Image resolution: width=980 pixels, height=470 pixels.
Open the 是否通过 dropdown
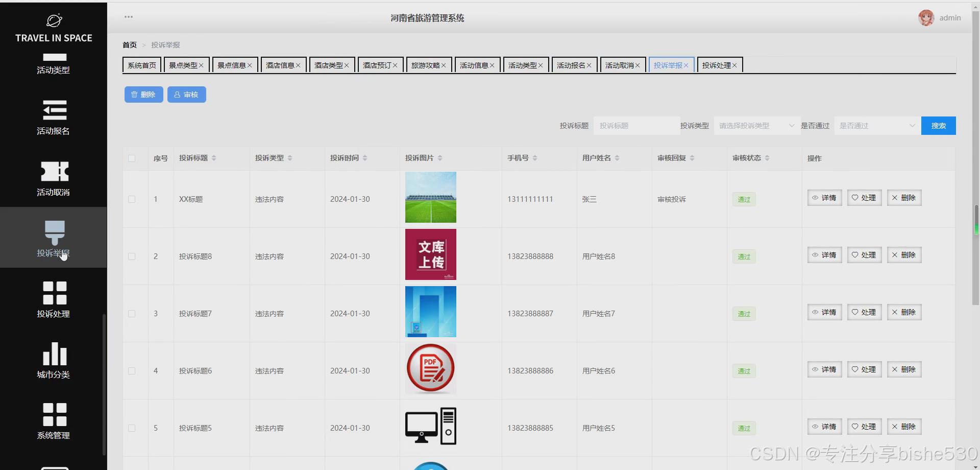pyautogui.click(x=877, y=126)
